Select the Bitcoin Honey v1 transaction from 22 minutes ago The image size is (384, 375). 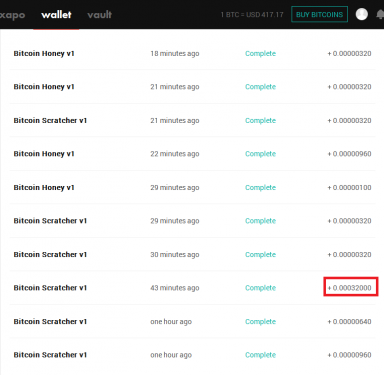[x=192, y=154]
